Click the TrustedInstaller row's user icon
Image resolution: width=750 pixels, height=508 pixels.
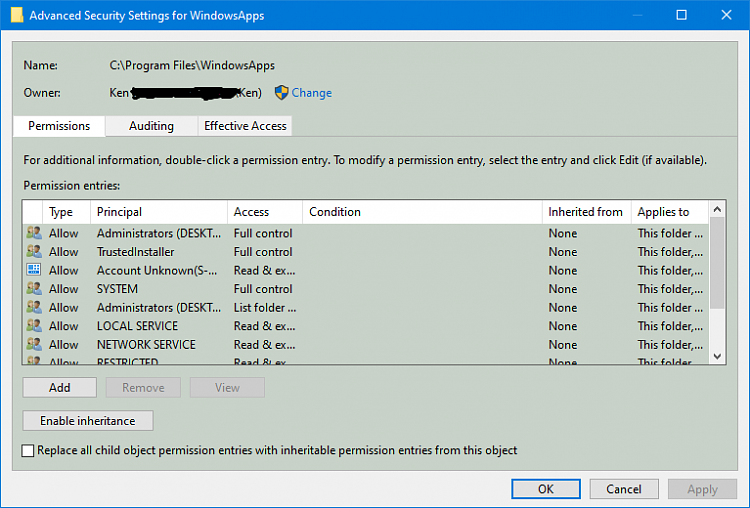point(34,252)
